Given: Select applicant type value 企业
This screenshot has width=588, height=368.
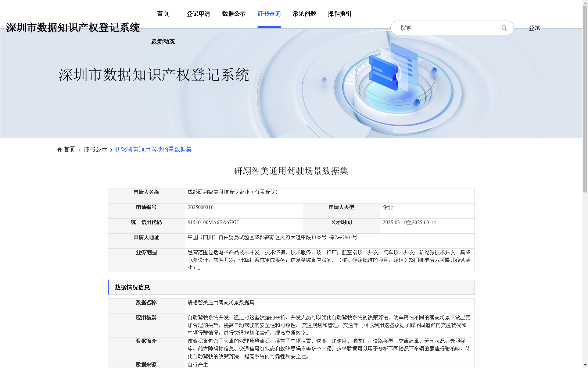Looking at the screenshot, I should click(388, 207).
